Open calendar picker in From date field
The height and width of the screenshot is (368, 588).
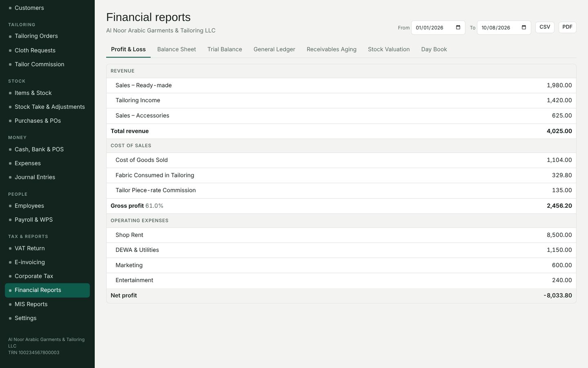point(458,27)
